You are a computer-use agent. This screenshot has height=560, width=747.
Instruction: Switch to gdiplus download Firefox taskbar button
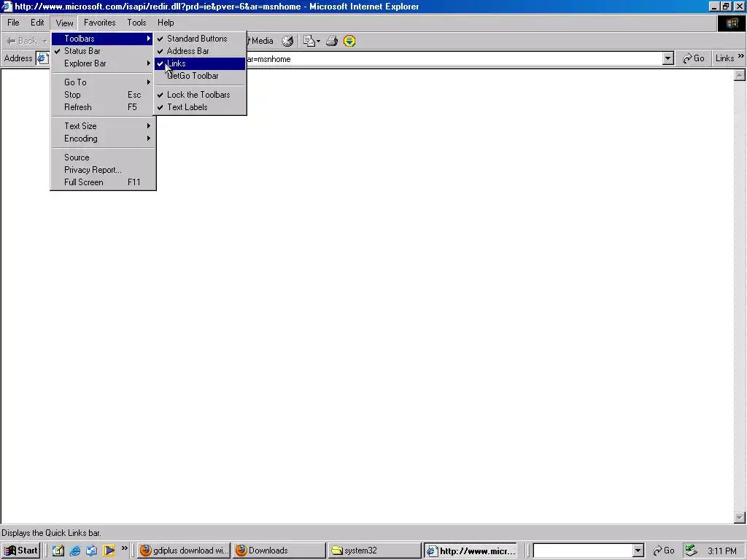coord(184,551)
